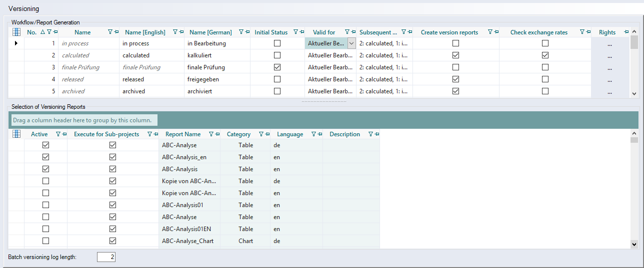Open Rights ellipsis for 'released' row
Image resolution: width=644 pixels, height=268 pixels.
(x=609, y=79)
